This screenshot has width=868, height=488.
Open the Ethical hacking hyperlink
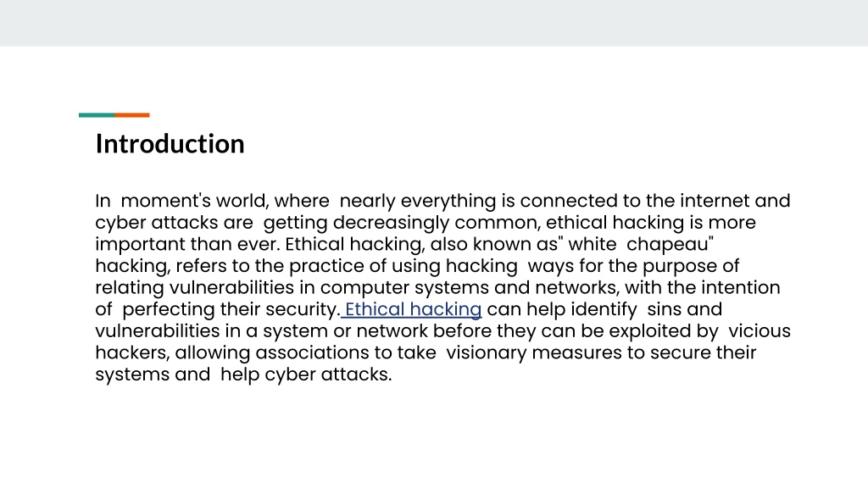pyautogui.click(x=413, y=309)
